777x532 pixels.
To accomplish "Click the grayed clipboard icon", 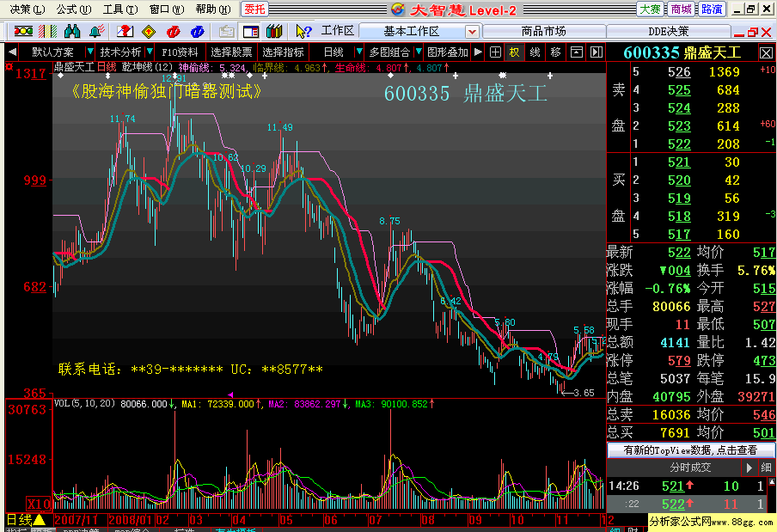I will coord(226,32).
